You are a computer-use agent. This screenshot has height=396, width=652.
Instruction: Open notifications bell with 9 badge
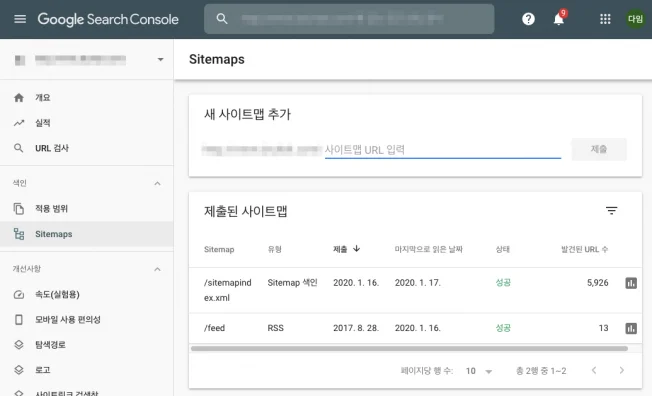[x=559, y=18]
